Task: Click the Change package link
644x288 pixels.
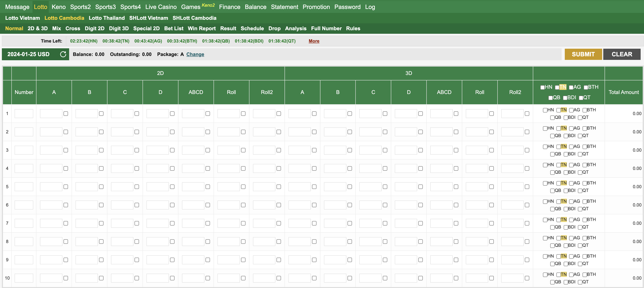Action: 195,54
